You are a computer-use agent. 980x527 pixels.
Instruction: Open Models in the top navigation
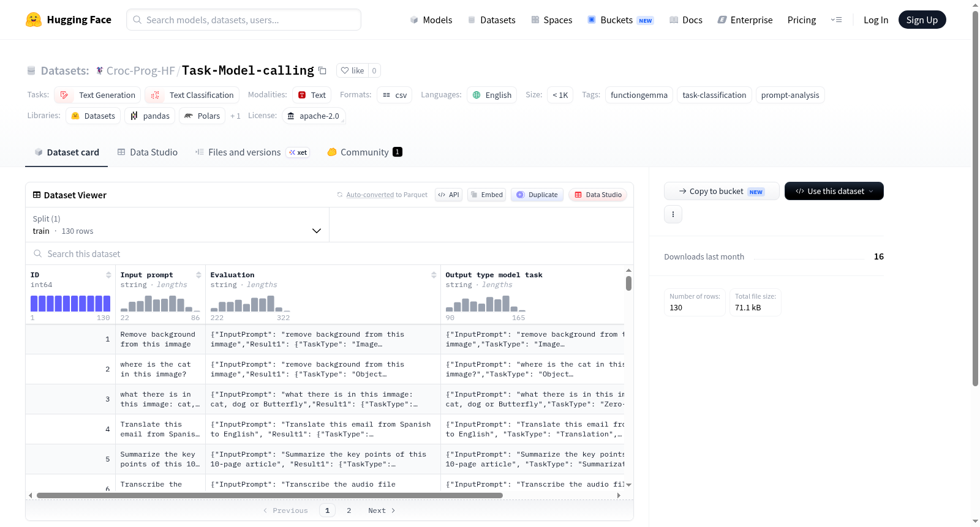coord(431,20)
